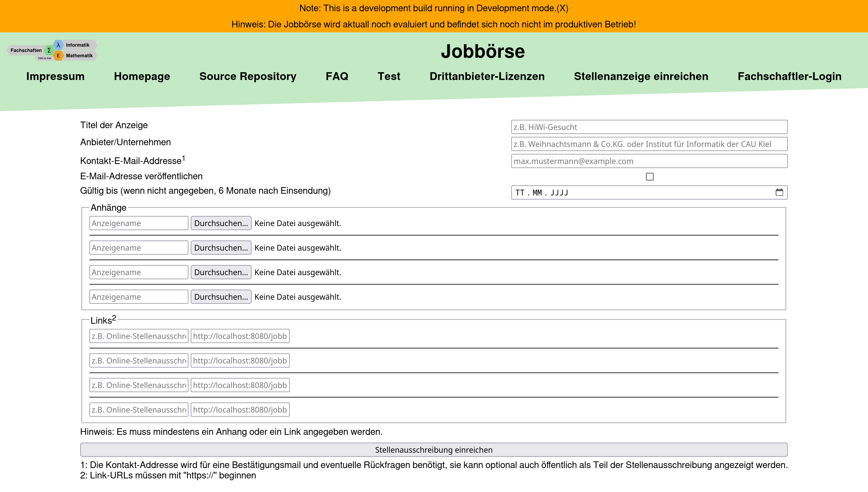Screen dimensions: 868x492
Task: Focus the Kontakt-E-Mail-Addresse input
Action: [649, 161]
